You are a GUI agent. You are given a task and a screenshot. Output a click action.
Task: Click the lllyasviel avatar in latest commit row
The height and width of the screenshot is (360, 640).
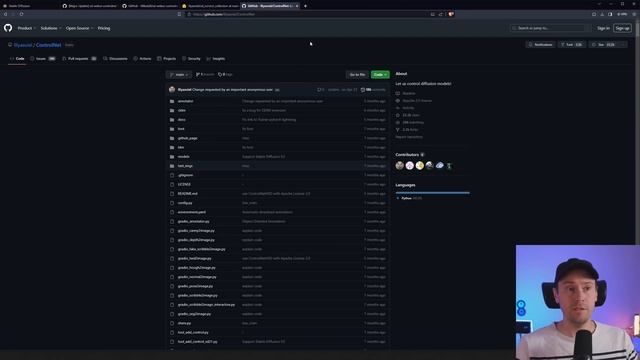coord(172,89)
